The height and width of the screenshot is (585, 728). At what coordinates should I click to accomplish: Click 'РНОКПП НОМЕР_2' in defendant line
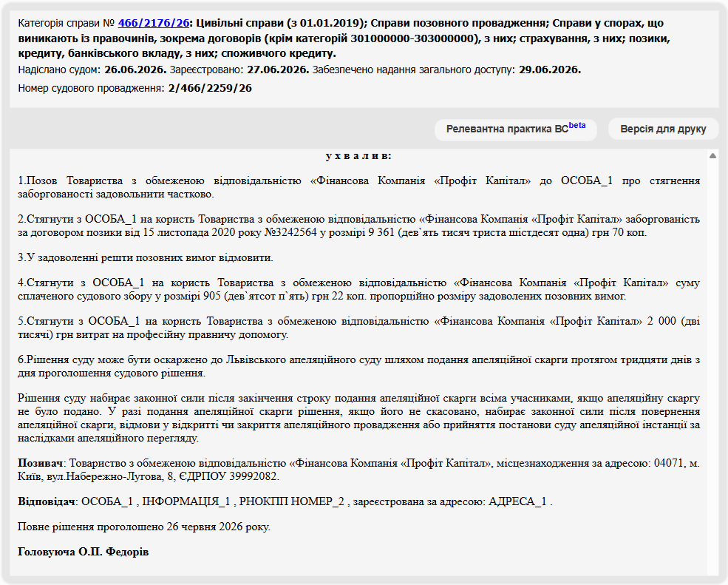[292, 502]
